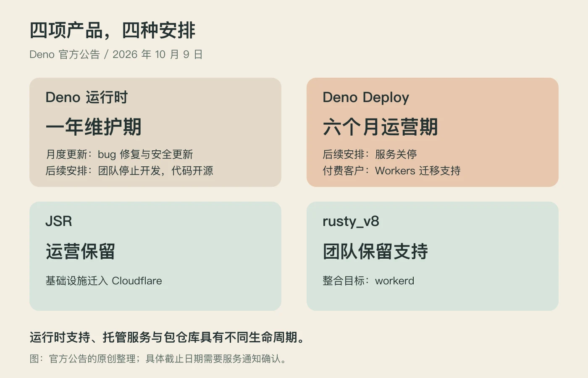Click the line 月度更新：bug 修复与安全更新
This screenshot has height=378, width=588.
tap(119, 155)
